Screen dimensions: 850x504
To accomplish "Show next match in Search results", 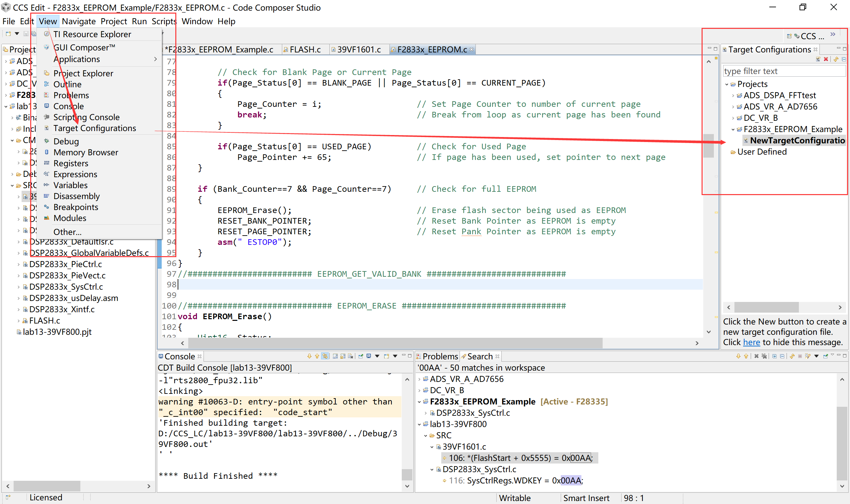I will click(739, 356).
